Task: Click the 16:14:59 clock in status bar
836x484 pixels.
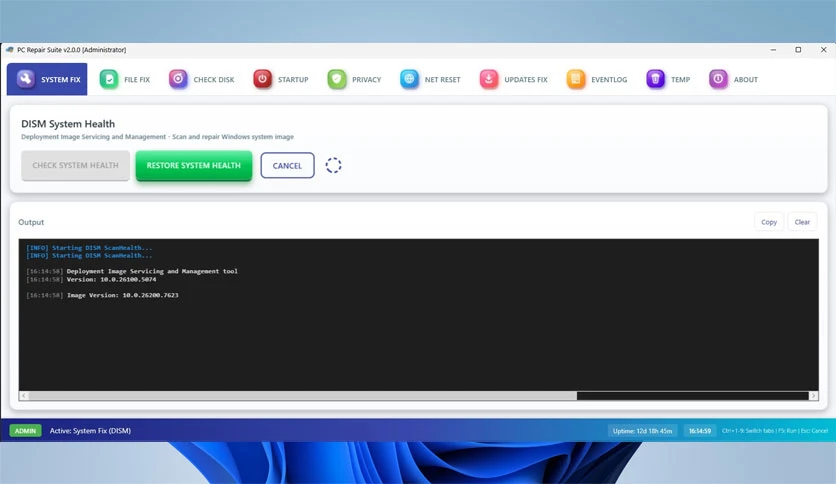Action: (700, 431)
